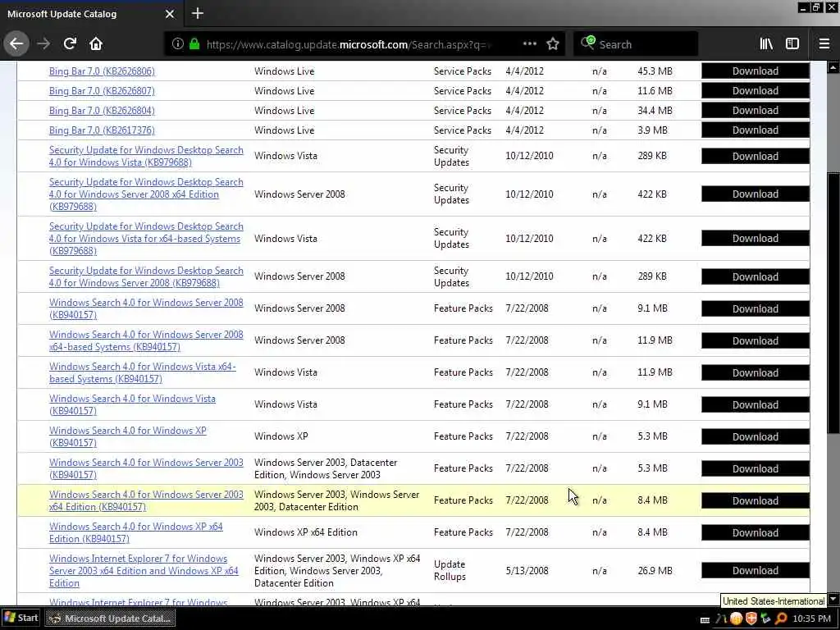The width and height of the screenshot is (840, 630).
Task: Reload the current page
Action: click(70, 44)
